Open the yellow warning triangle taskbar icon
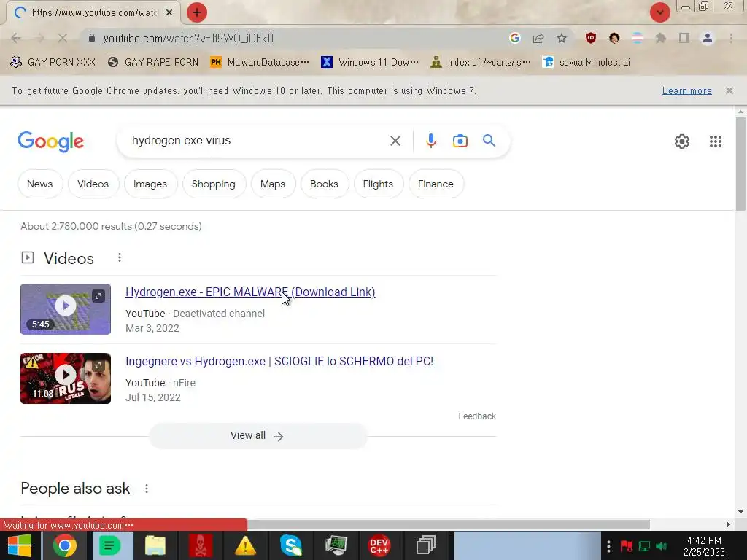 click(x=245, y=545)
